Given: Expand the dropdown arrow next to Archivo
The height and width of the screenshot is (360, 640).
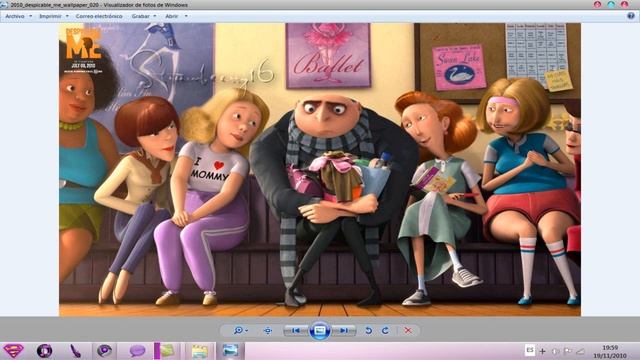Looking at the screenshot, I should pos(31,16).
